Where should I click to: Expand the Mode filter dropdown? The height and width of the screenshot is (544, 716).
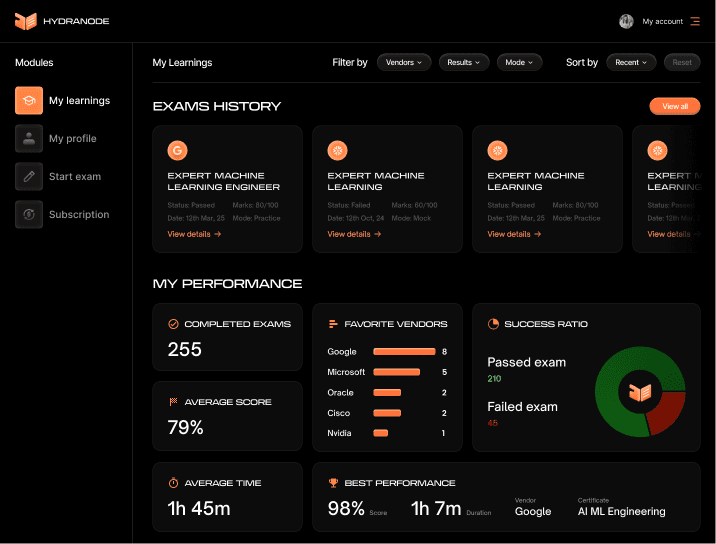point(519,62)
